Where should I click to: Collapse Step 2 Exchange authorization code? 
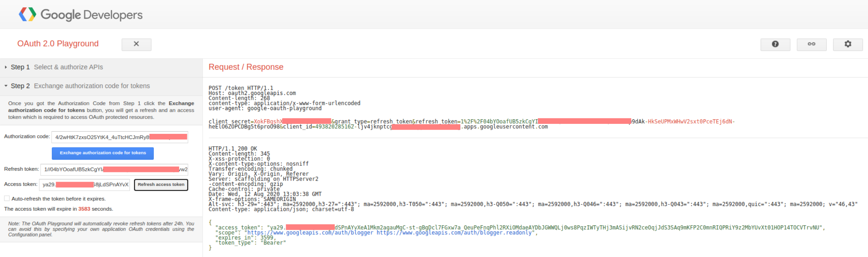pos(101,86)
